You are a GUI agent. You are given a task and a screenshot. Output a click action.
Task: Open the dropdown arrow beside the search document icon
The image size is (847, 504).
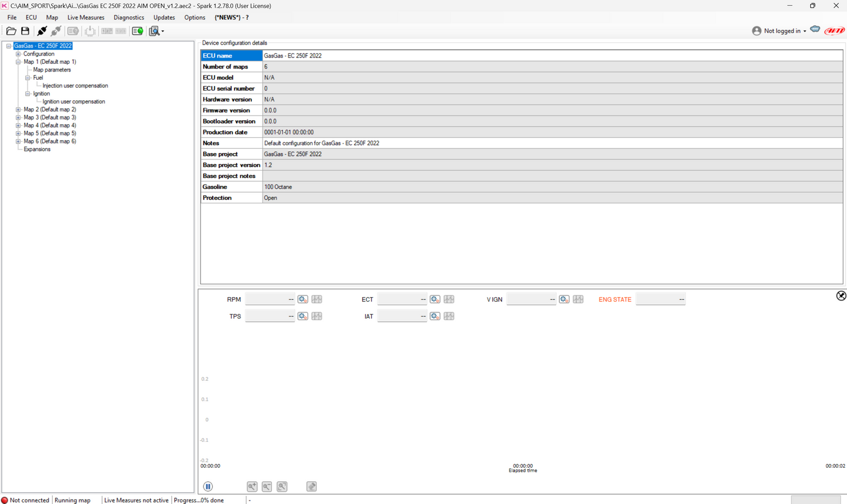coord(163,32)
